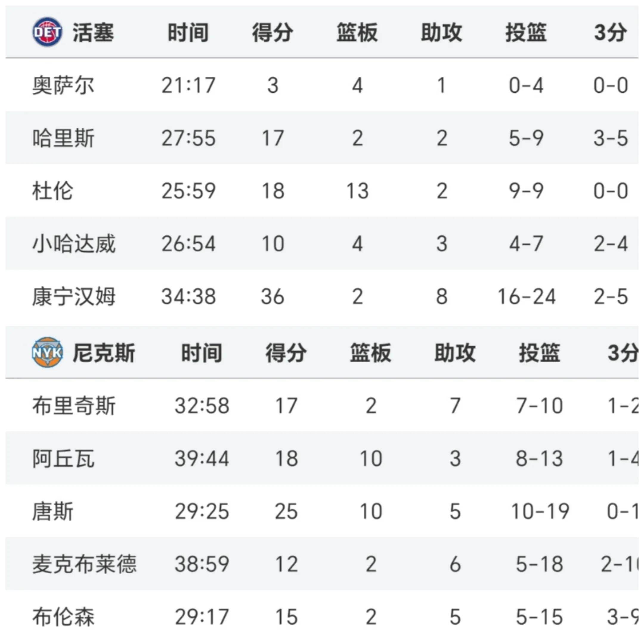Click the Detroit Pistons DET logo
The image size is (644, 644).
pyautogui.click(x=47, y=32)
